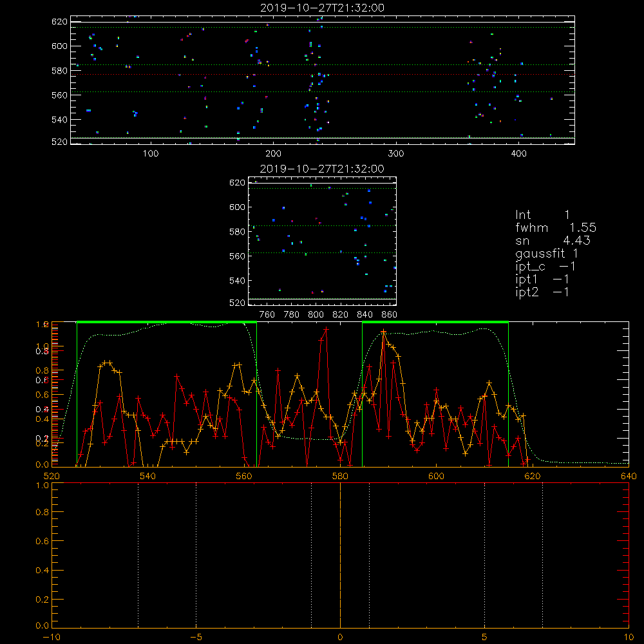Click x-axis label 0 on bottom plot
The width and height of the screenshot is (644, 644).
point(340,637)
